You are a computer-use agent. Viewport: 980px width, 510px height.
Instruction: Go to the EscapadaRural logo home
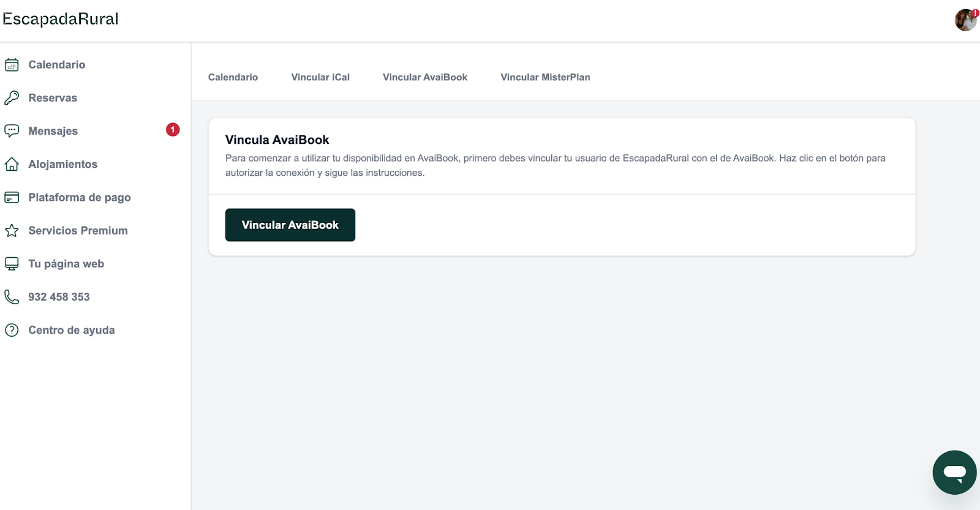[61, 19]
